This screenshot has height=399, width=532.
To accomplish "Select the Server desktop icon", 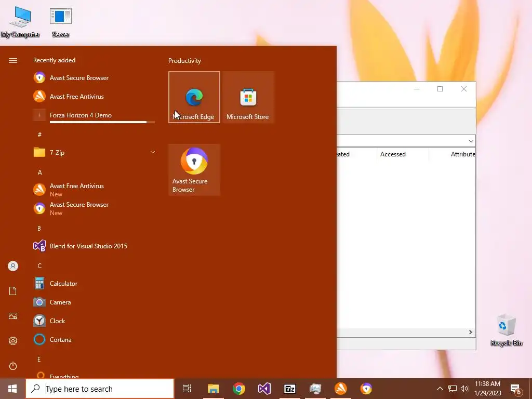I will point(61,22).
